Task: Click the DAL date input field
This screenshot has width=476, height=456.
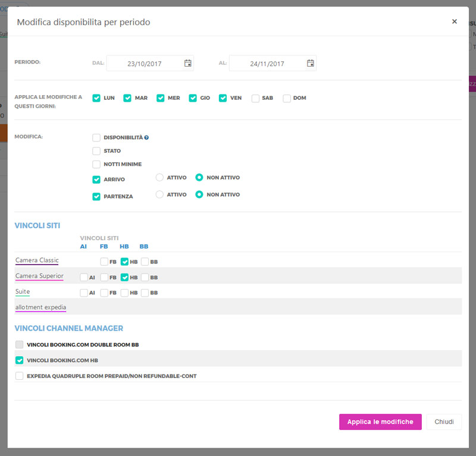Action: [x=145, y=64]
